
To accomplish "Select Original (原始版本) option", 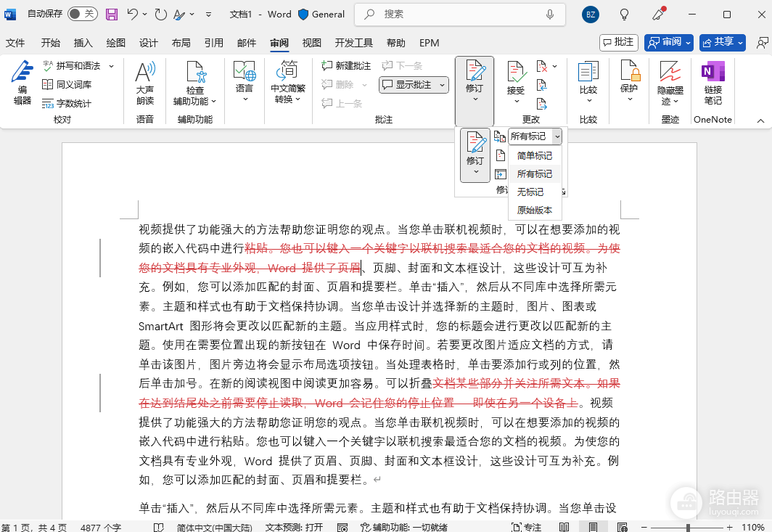I will coord(535,210).
